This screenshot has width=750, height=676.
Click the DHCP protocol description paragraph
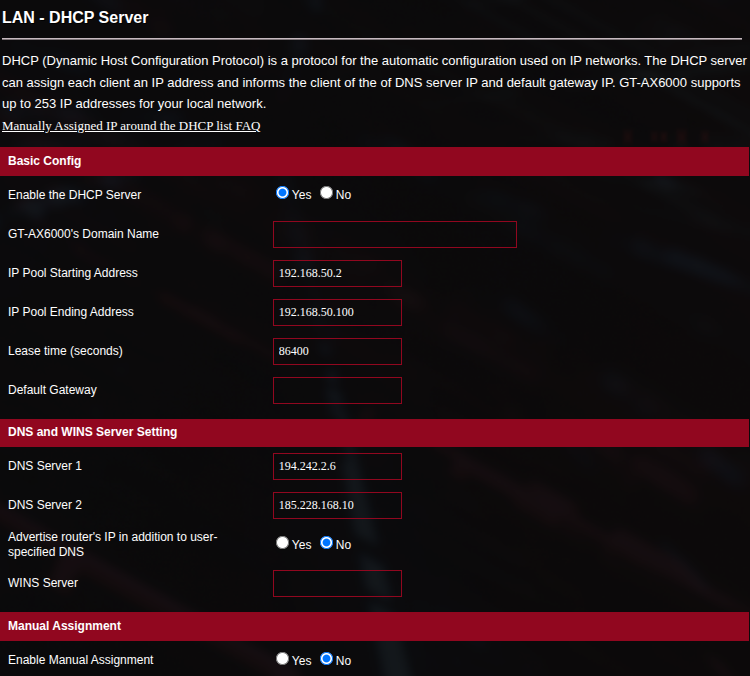(372, 82)
